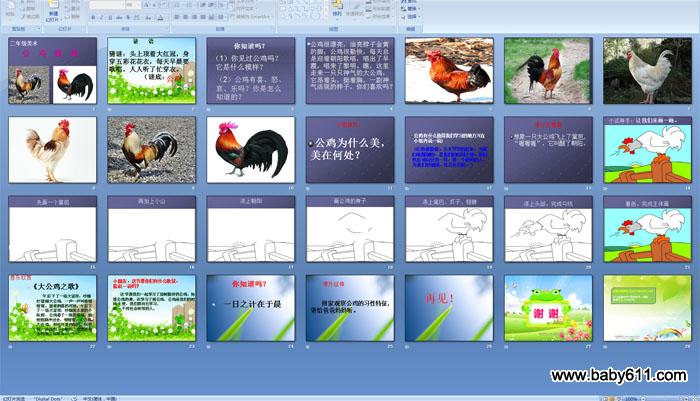The image size is (700, 401).
Task: Select slide 22 titled 大公鸡之歌
Action: (x=52, y=308)
